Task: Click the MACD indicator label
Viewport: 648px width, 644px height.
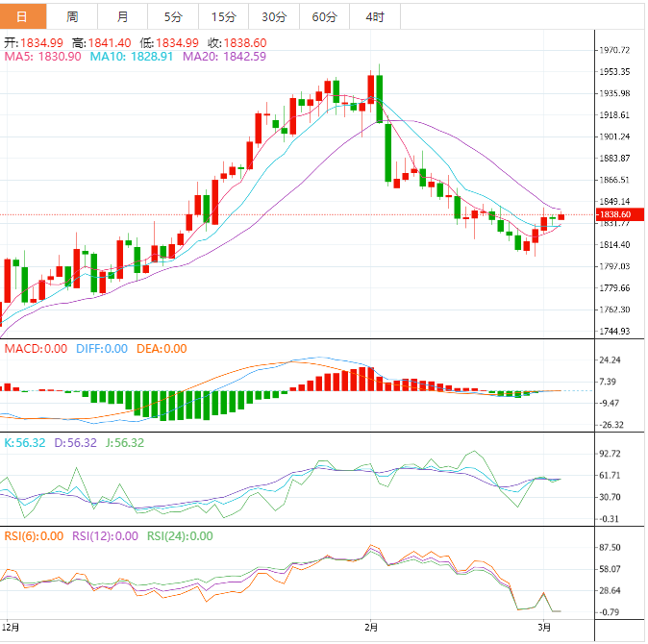Action: pyautogui.click(x=36, y=349)
